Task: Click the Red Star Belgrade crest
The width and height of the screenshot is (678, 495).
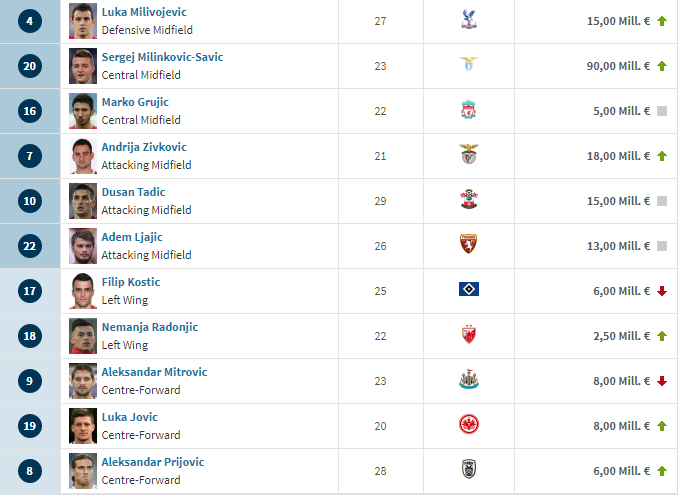Action: pos(469,334)
